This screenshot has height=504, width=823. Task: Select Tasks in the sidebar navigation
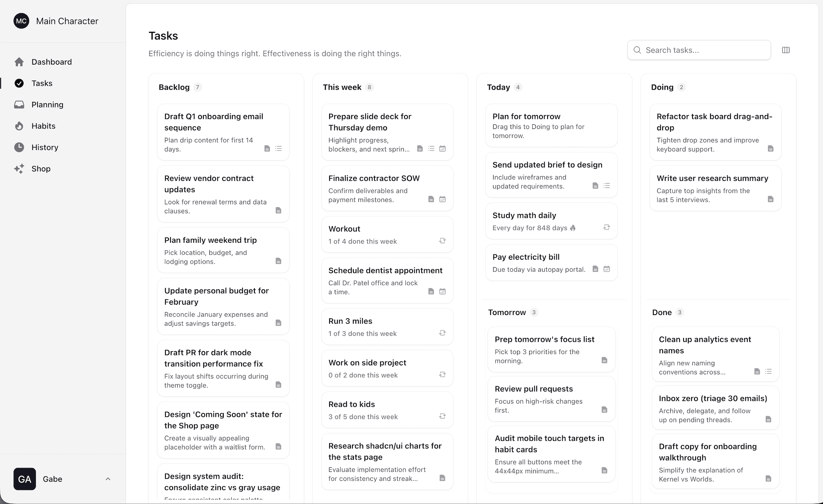[42, 83]
